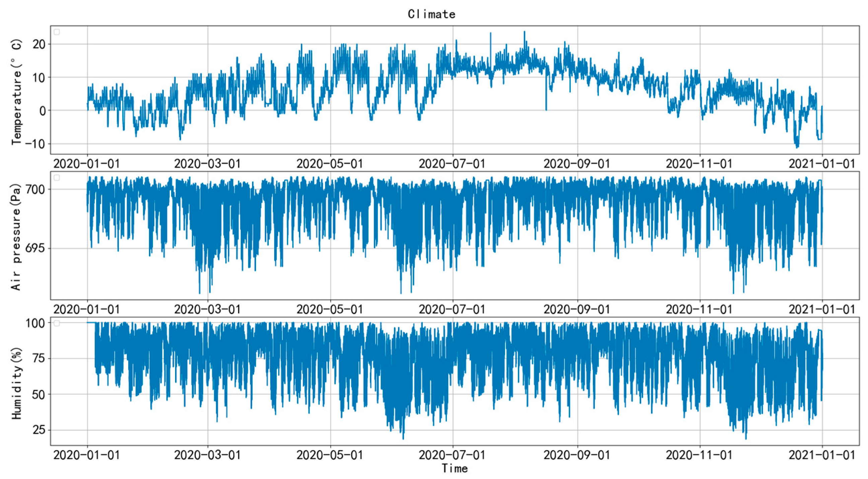Screen dimensions: 868x479
Task: Click the 2020-07-01 tick under temperature plot
Action: pos(452,164)
